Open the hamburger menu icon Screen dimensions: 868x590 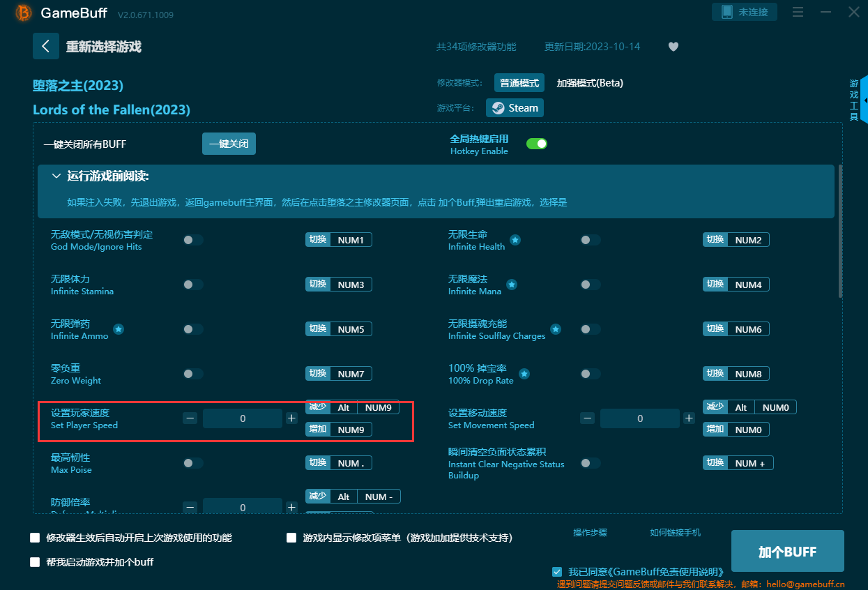(798, 12)
